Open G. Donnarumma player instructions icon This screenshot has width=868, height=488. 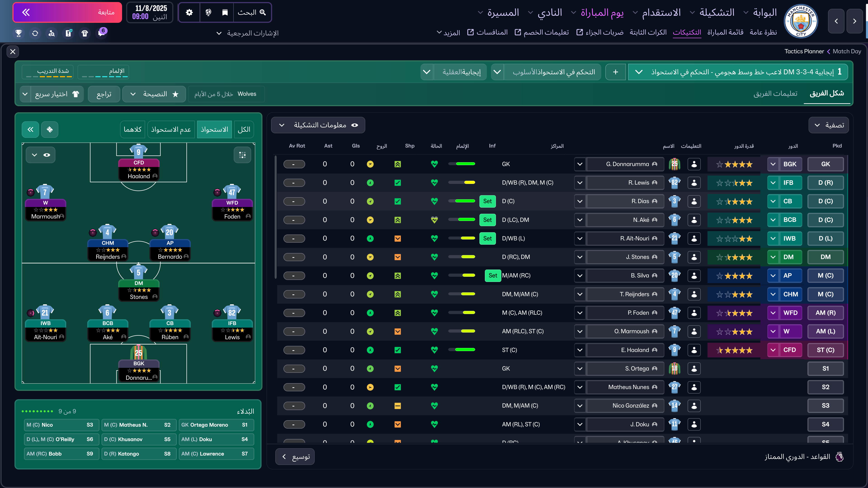click(694, 164)
